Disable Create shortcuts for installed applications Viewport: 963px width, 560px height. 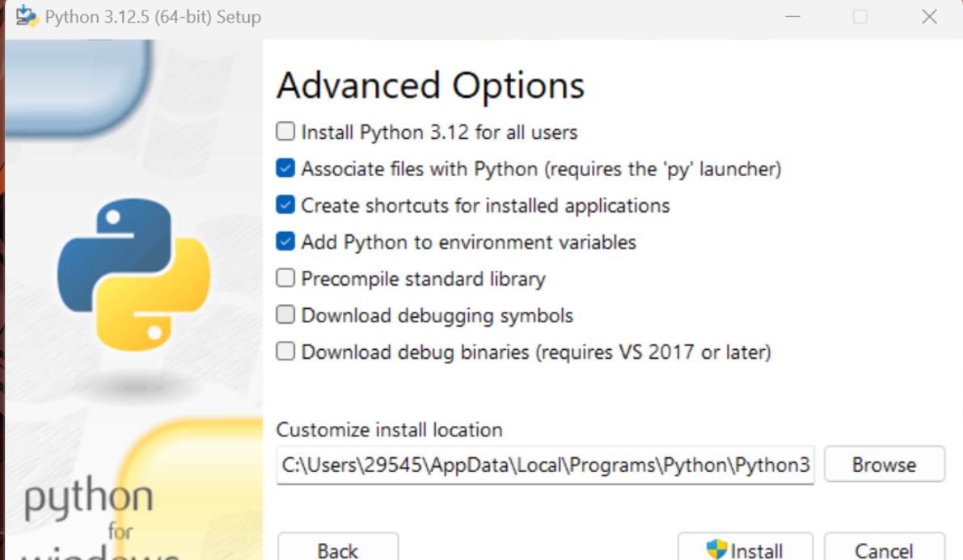click(x=285, y=205)
